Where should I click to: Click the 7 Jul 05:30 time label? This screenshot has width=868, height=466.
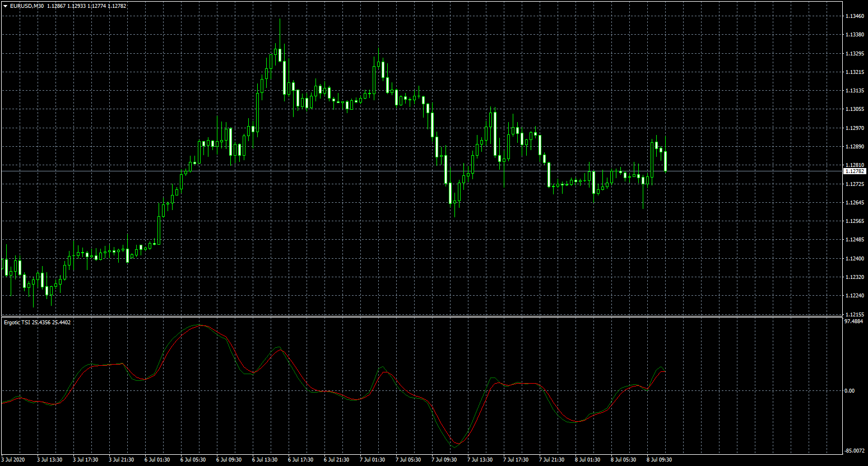tap(409, 460)
